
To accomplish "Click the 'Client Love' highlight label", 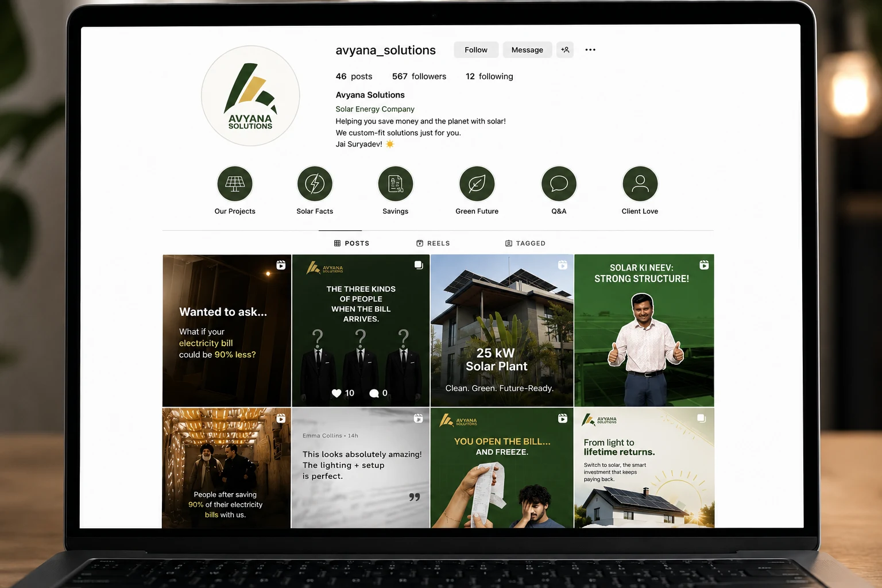I will tap(640, 211).
